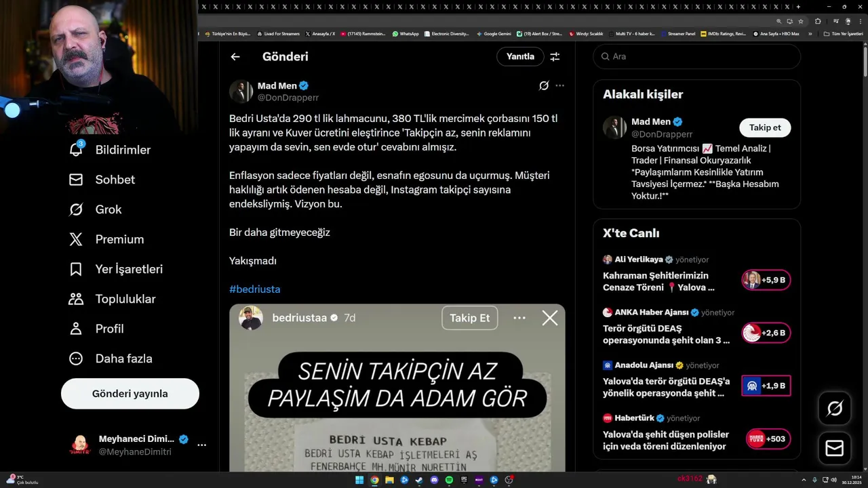868x488 pixels.
Task: Open WhatsApp bookmark
Action: coord(406,33)
